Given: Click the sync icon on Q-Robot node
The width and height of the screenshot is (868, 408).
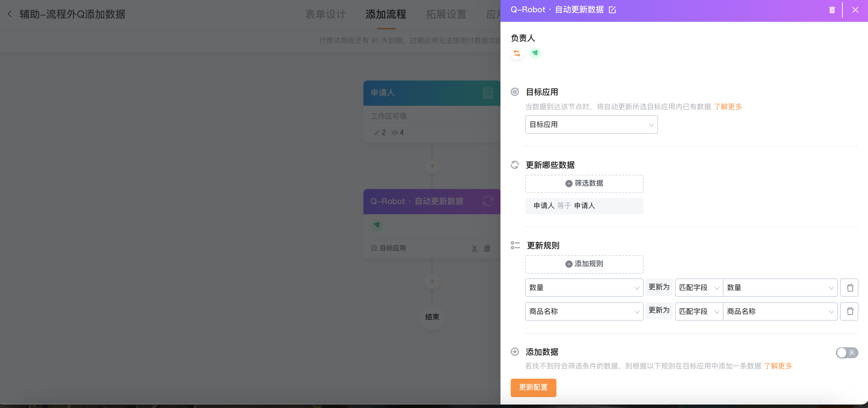Looking at the screenshot, I should [x=488, y=201].
